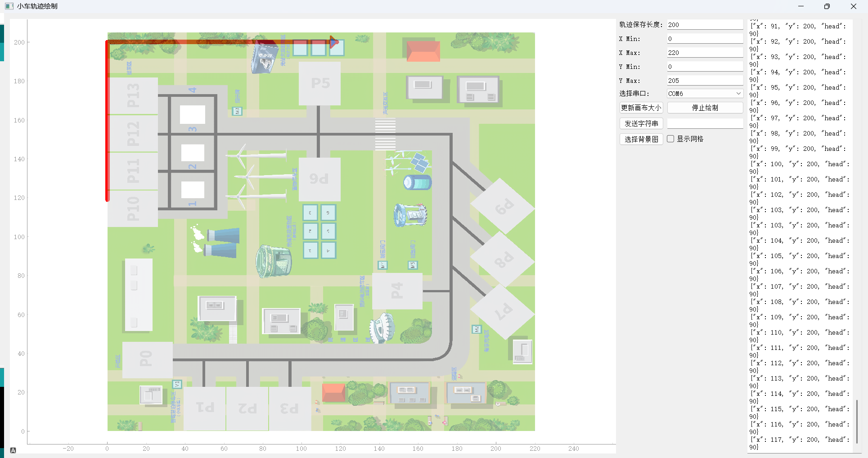This screenshot has width=868, height=458.
Task: Click the 轨迹保存长度 input field
Action: 705,25
